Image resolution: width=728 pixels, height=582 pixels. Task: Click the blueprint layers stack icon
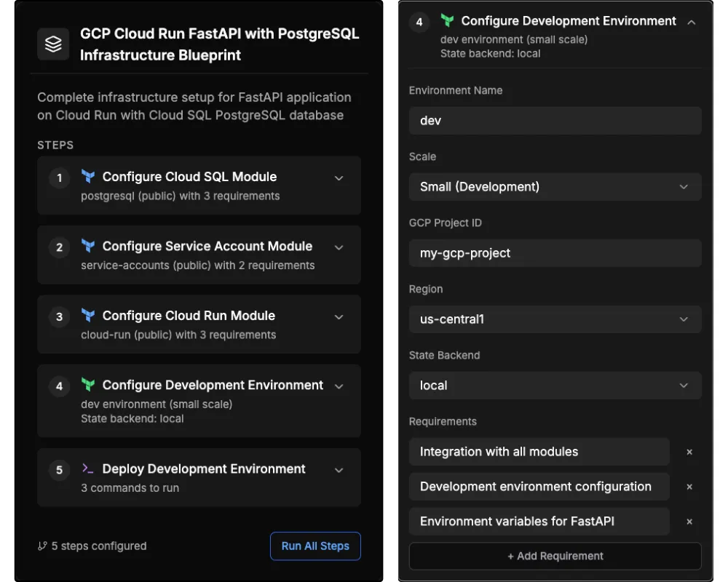coord(53,44)
